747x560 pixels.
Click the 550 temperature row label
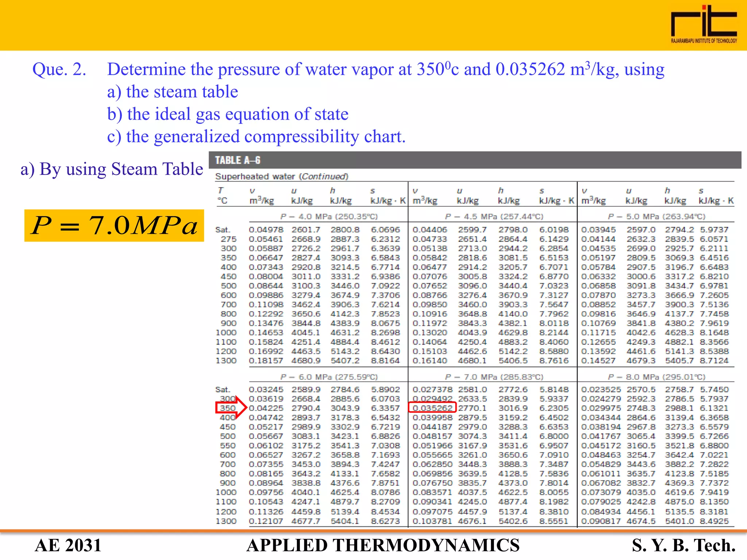pos(228,446)
